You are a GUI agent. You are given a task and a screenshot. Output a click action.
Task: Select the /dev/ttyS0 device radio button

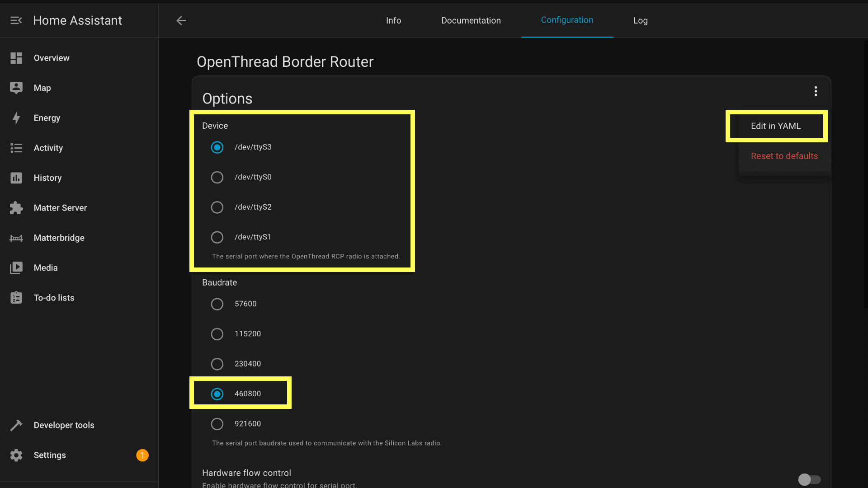pos(217,177)
